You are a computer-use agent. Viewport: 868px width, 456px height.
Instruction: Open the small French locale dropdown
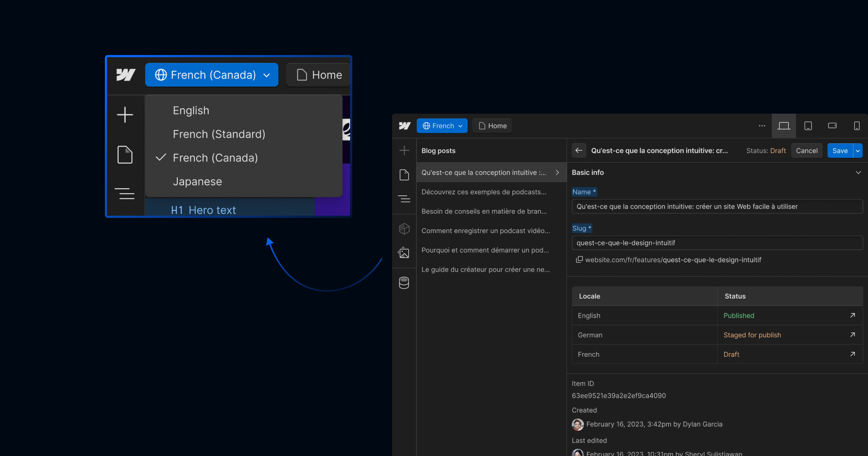(x=442, y=126)
